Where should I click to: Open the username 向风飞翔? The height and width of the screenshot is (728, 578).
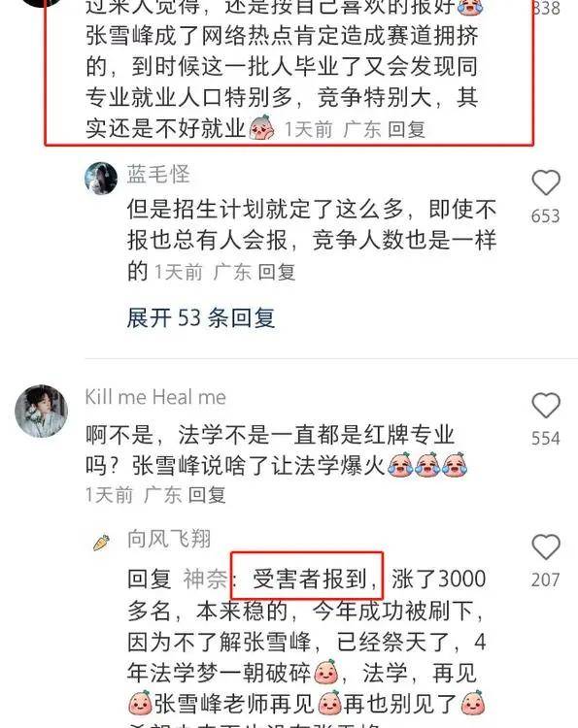tap(169, 539)
